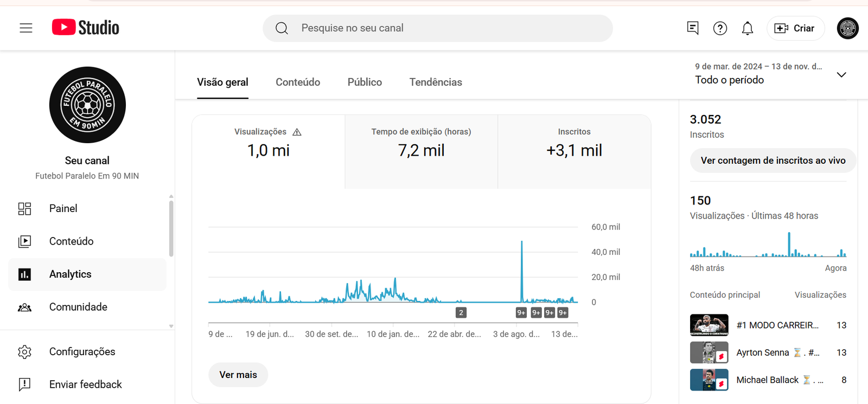Go to Painel in the sidebar
This screenshot has height=404, width=868.
coord(63,209)
